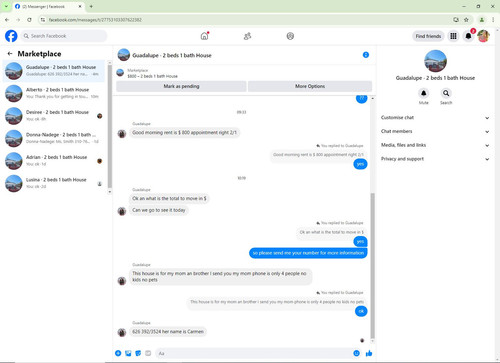The image size is (500, 363).
Task: Choose a GIF from the composer
Action: pos(148,353)
